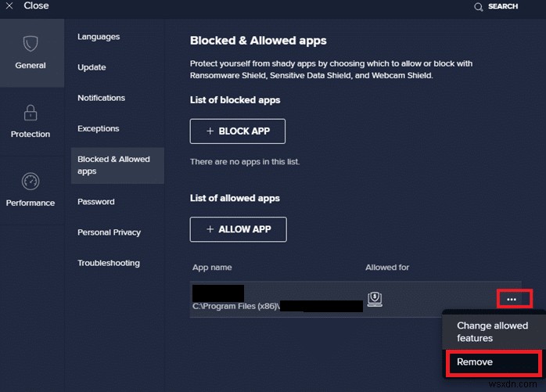Click the search magnifier icon

tap(479, 6)
